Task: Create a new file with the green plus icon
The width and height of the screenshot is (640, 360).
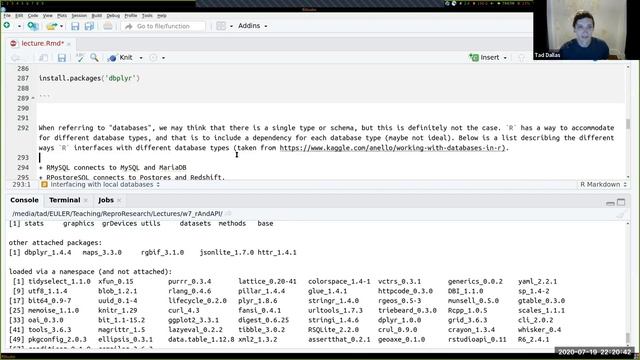Action: [7, 26]
